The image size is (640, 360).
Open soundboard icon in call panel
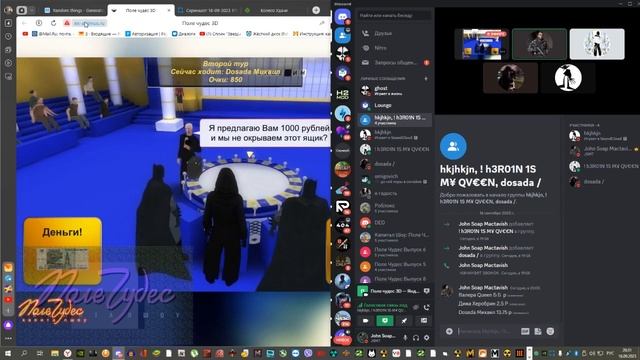click(x=424, y=320)
